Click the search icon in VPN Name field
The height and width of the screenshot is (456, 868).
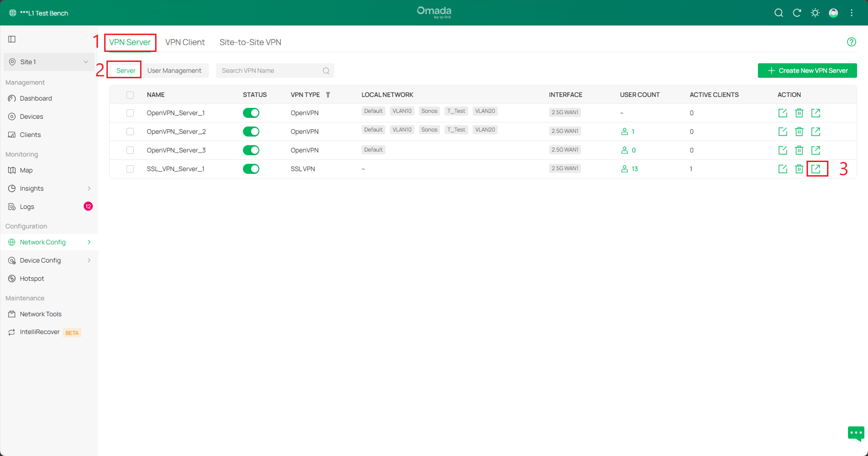click(326, 71)
